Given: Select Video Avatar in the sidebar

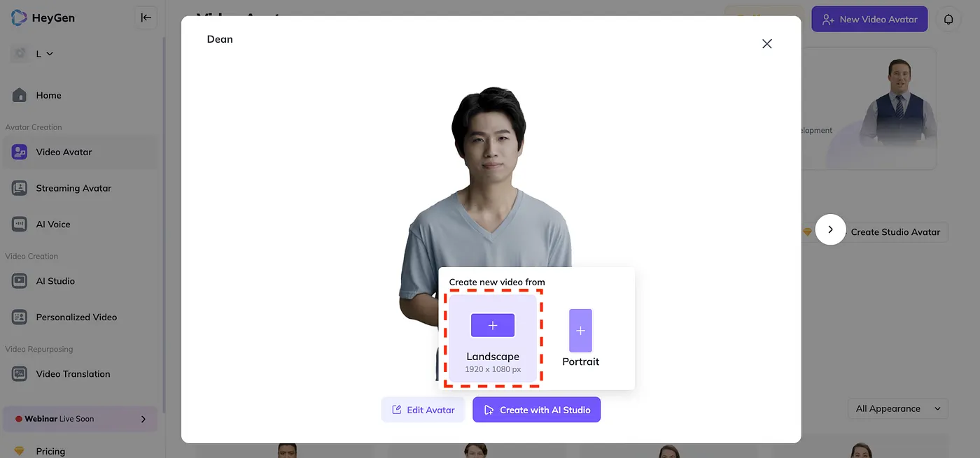Looking at the screenshot, I should coord(80,152).
